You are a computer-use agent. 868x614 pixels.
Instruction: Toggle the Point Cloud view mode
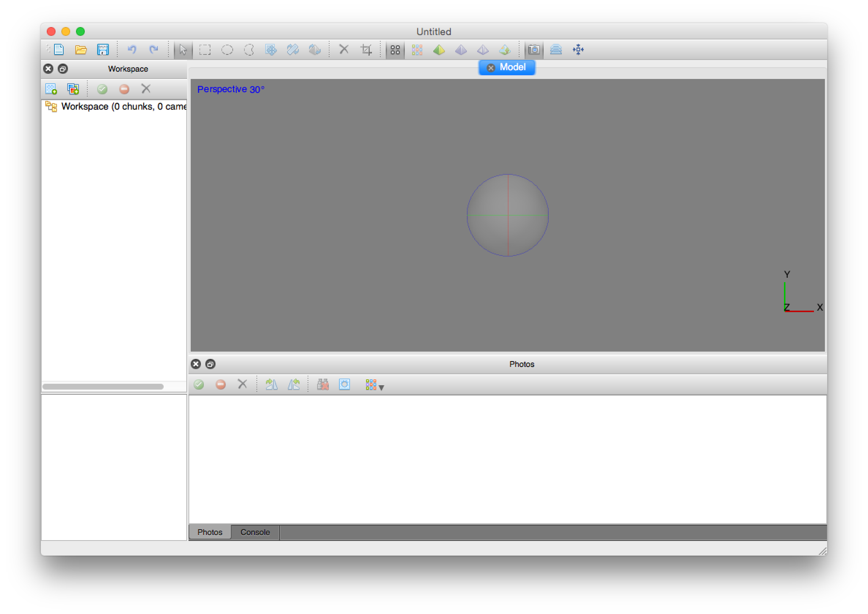(x=395, y=50)
